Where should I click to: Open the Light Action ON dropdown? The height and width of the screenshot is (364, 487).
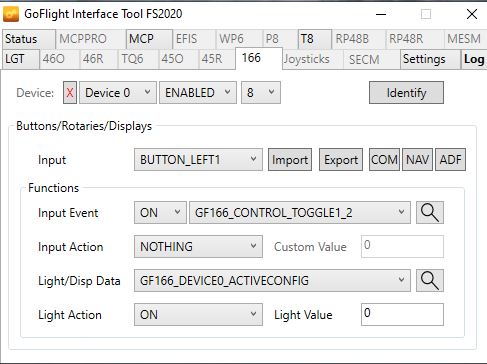[x=198, y=314]
